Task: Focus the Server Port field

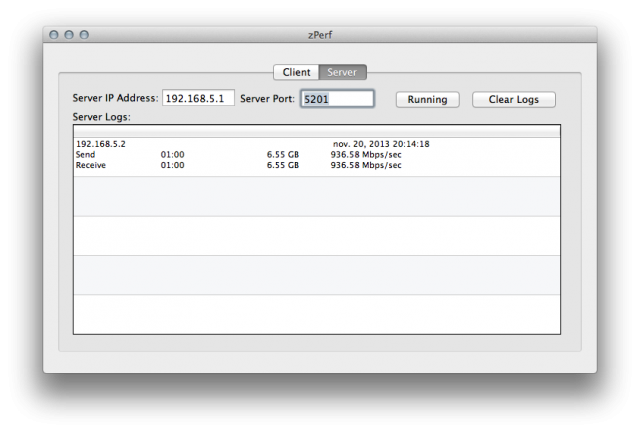Action: [337, 99]
